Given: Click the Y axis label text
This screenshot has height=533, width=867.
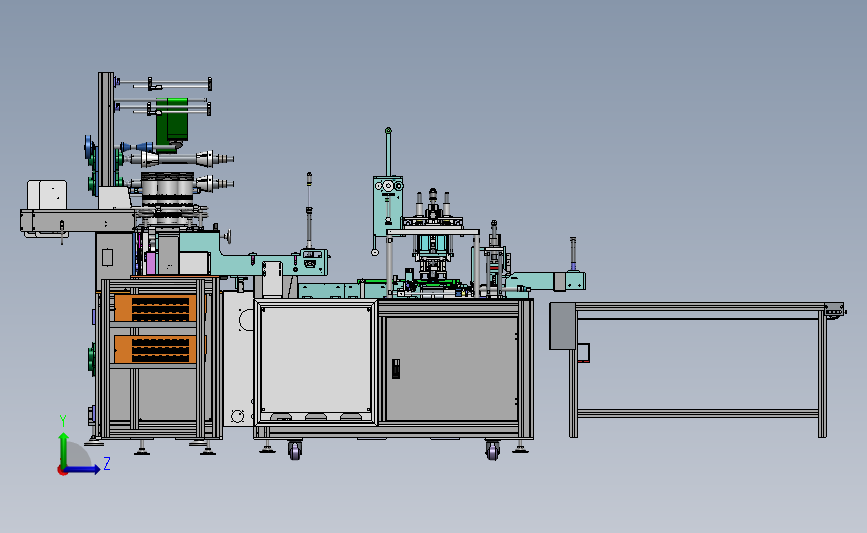Looking at the screenshot, I should (63, 421).
